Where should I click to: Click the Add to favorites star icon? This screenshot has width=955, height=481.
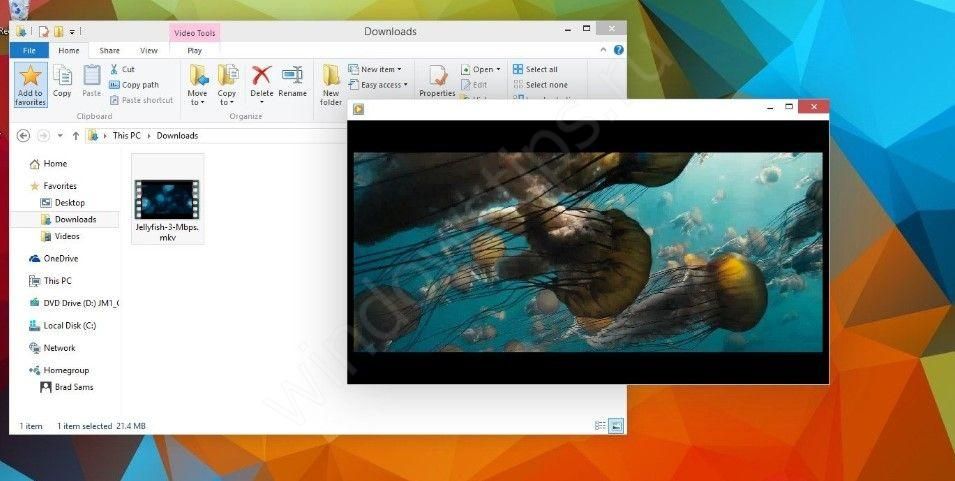coord(30,76)
